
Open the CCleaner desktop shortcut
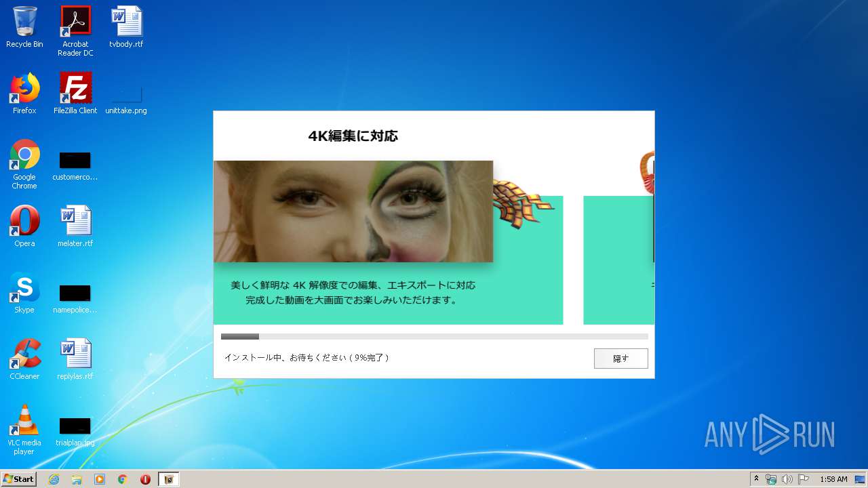(24, 359)
